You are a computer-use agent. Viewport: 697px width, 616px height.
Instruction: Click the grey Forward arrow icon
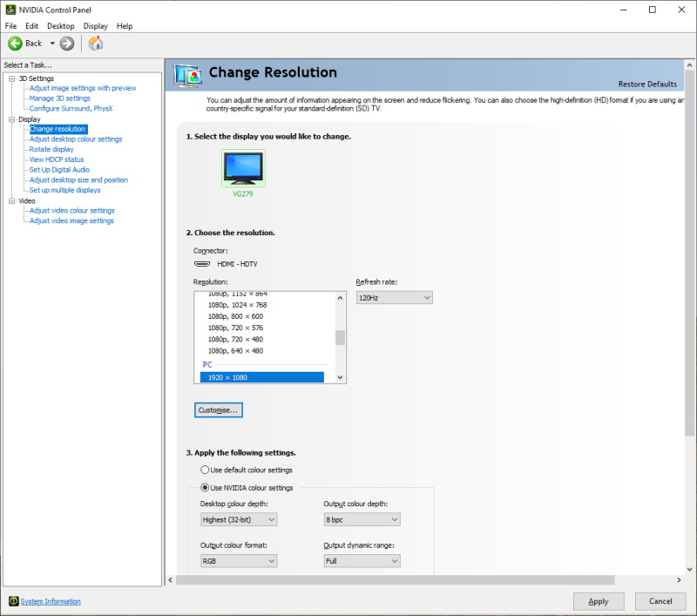pos(67,43)
